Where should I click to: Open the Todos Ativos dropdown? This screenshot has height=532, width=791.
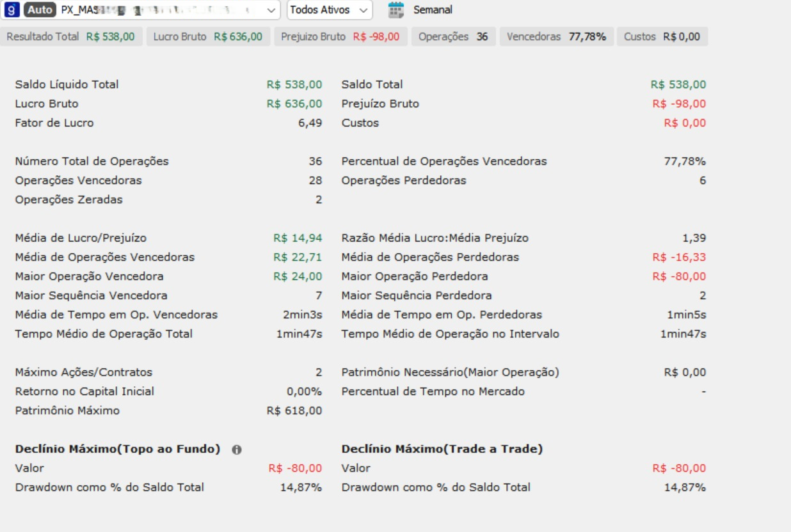pos(330,10)
